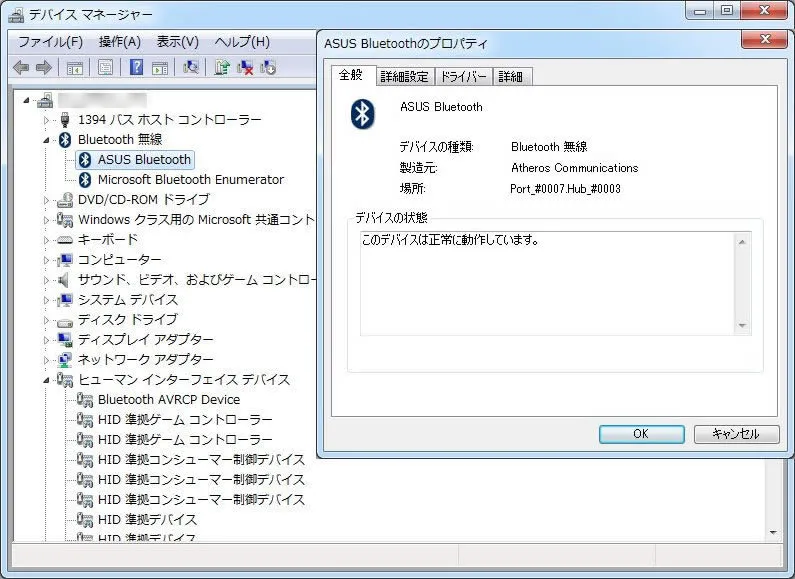The image size is (795, 579).
Task: Click the Bluetooth 無線 category icon
Action: tap(65, 139)
